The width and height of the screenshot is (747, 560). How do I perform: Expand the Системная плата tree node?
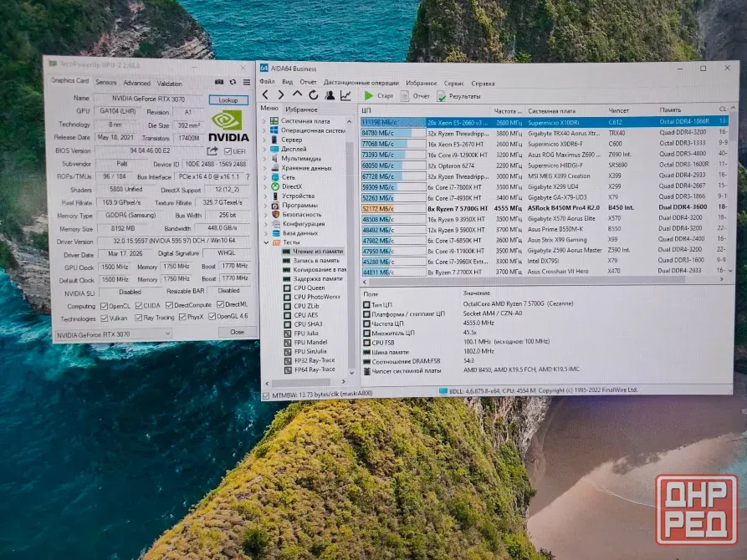click(264, 121)
